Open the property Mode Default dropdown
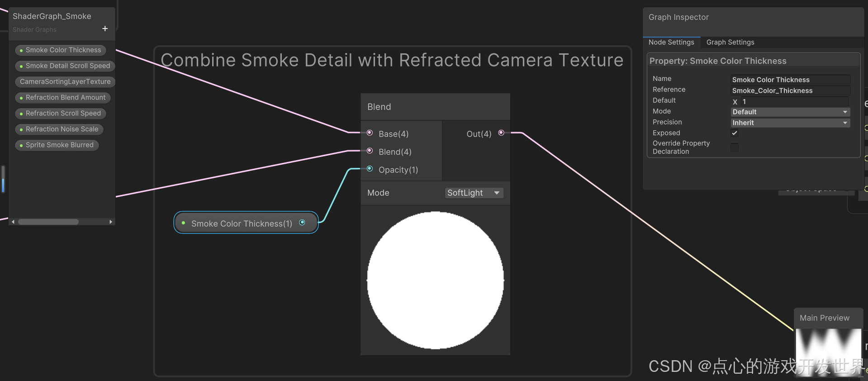The width and height of the screenshot is (868, 381). click(x=790, y=112)
